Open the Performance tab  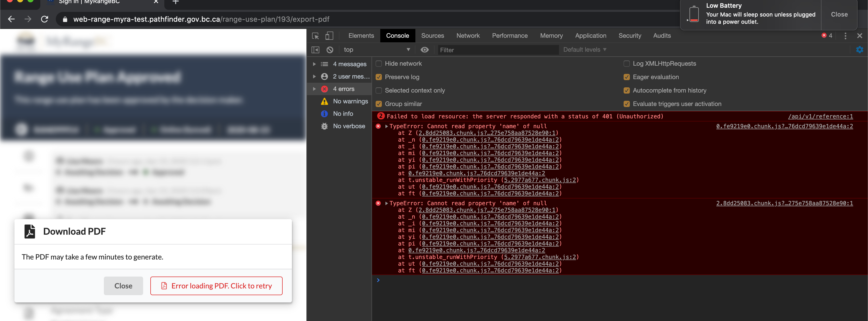click(509, 36)
